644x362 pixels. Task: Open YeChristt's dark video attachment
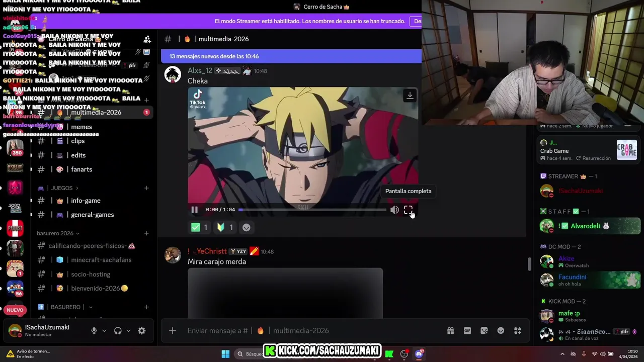285,293
